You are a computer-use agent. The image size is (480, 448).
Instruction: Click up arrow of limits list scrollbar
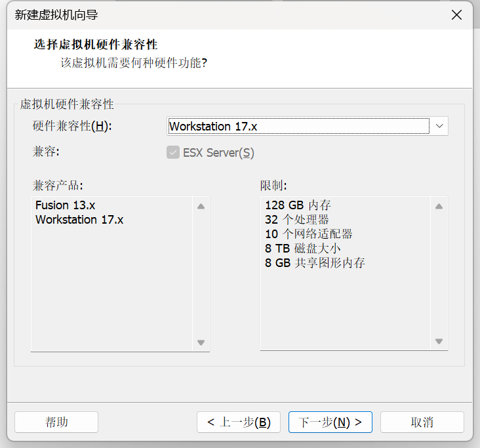coord(439,207)
